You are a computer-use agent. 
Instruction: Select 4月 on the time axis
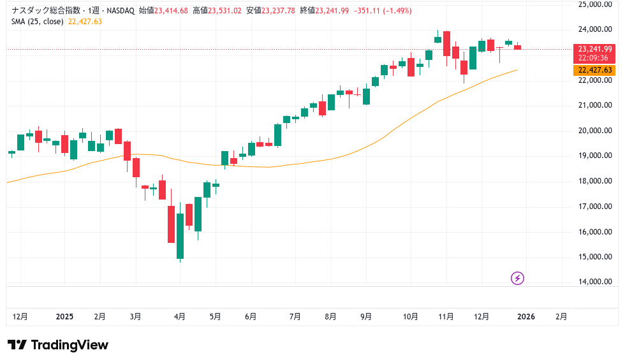pos(180,316)
